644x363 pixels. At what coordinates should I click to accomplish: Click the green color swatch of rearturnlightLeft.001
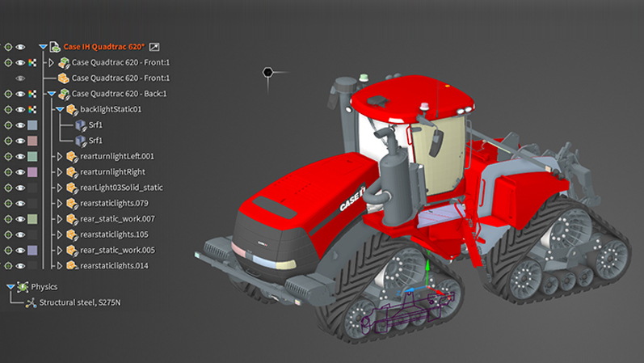click(x=32, y=156)
